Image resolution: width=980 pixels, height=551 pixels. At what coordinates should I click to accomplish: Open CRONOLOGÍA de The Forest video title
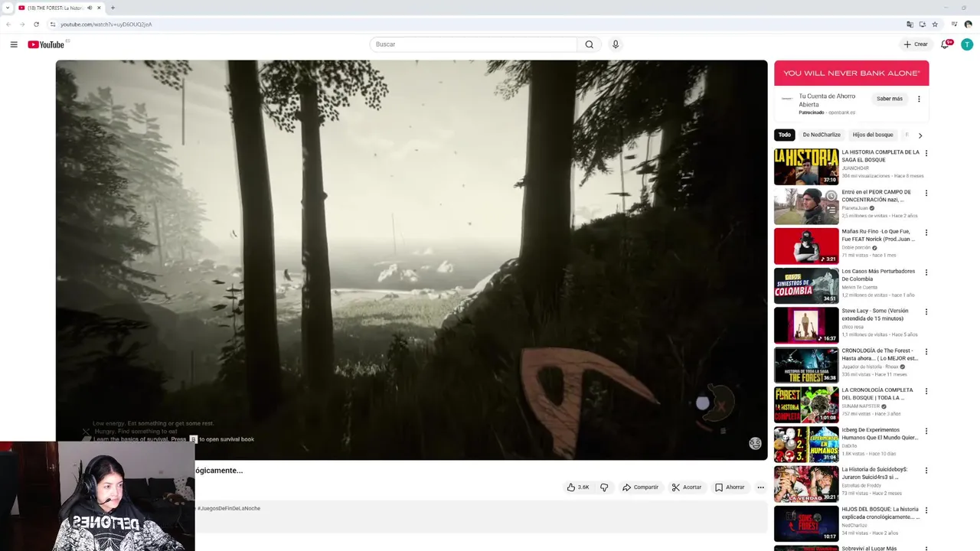tap(880, 354)
